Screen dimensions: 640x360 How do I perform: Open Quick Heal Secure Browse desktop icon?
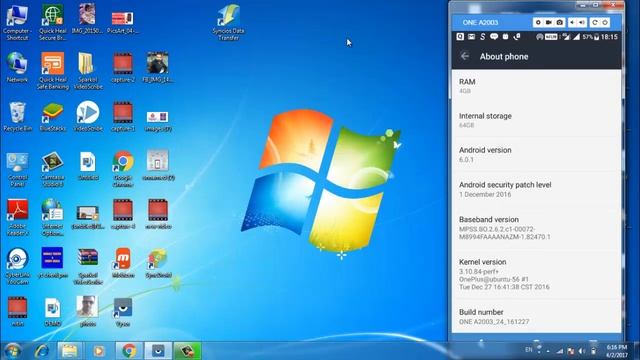coord(53,22)
